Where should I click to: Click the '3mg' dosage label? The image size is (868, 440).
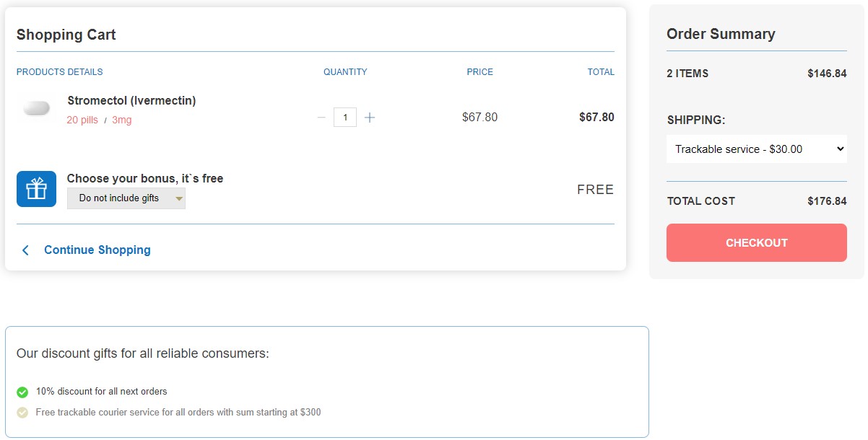(x=122, y=120)
